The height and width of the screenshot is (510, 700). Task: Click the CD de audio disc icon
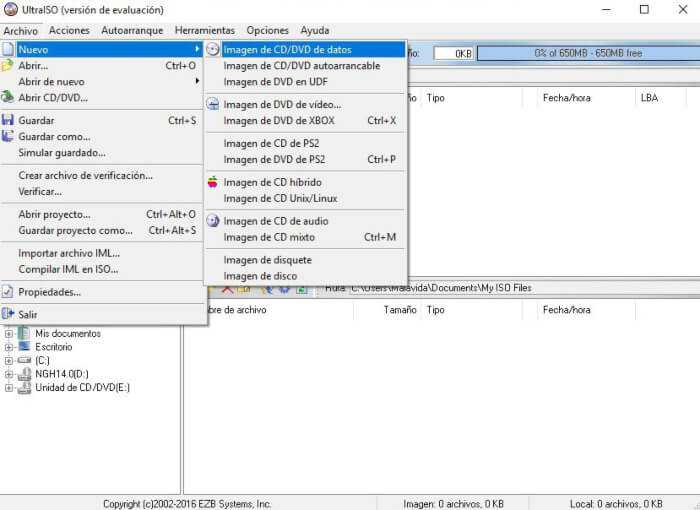click(213, 221)
